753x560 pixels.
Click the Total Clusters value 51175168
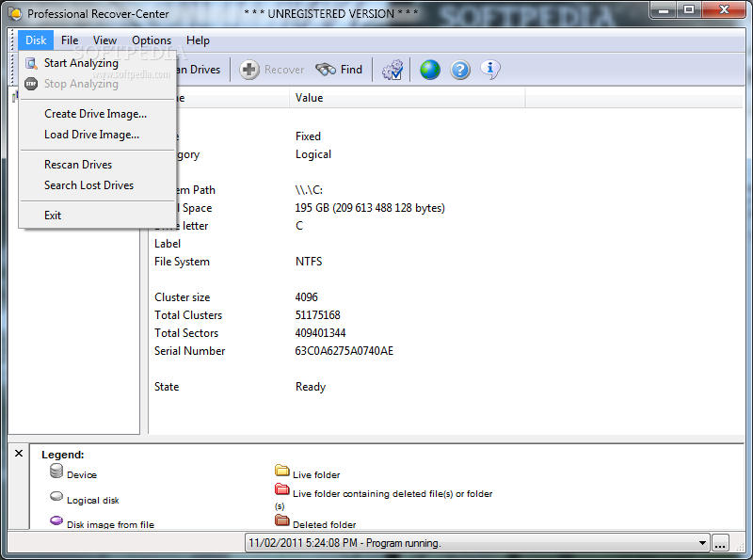pyautogui.click(x=317, y=315)
